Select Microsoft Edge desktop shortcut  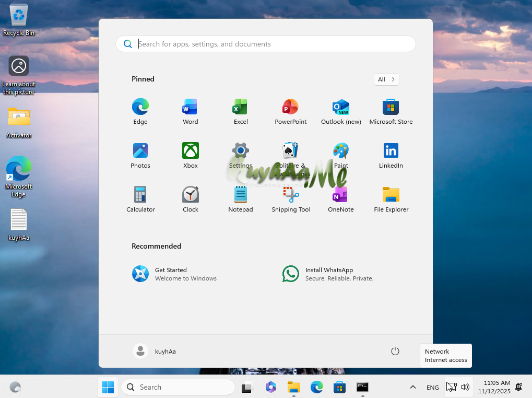[x=19, y=177]
